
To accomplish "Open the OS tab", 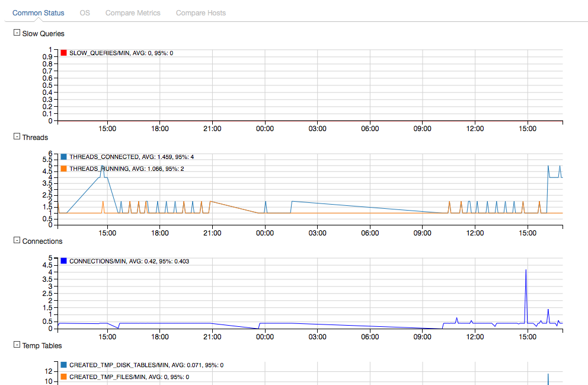I will [x=85, y=12].
